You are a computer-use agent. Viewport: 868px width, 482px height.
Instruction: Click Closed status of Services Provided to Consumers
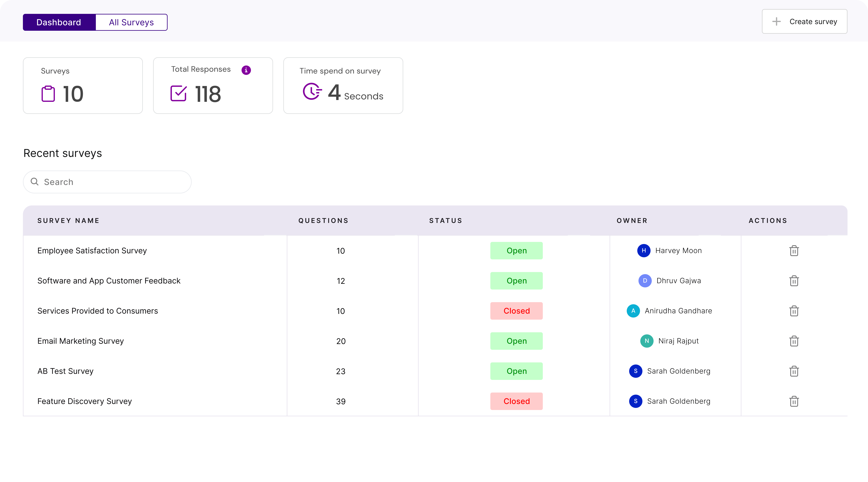516,311
